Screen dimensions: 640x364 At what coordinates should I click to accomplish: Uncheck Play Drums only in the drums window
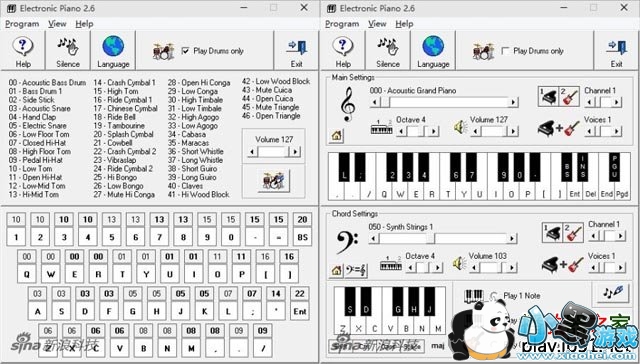pos(185,51)
